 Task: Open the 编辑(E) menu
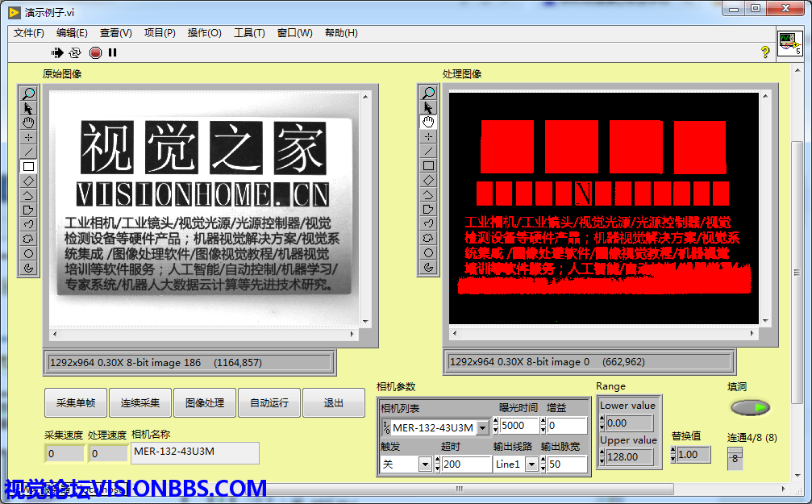(x=72, y=33)
